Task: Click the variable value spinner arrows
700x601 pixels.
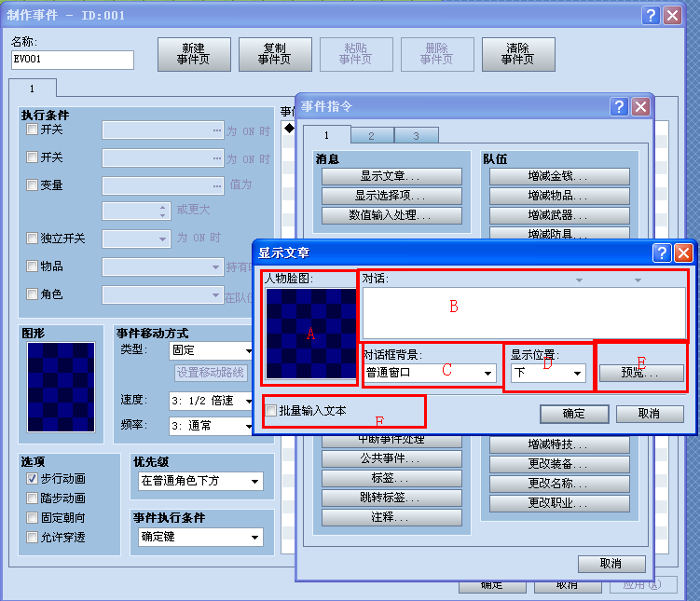Action: point(163,212)
